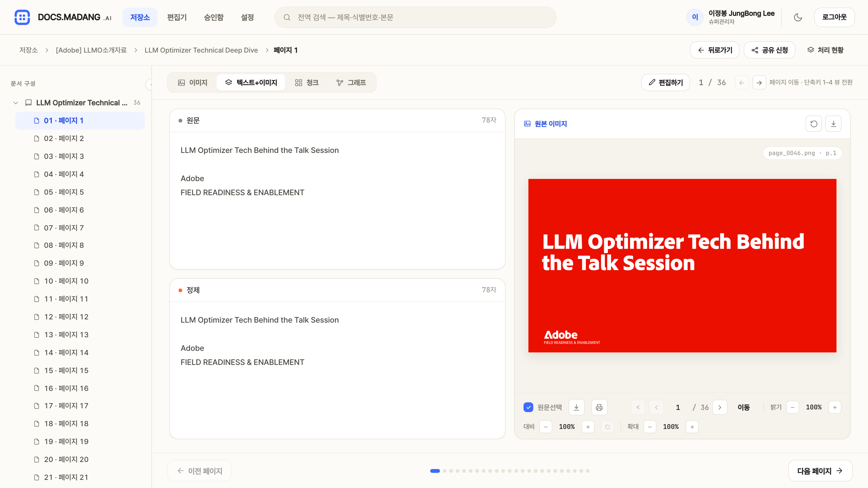The height and width of the screenshot is (488, 868).
Task: Click the 로그아웃 button
Action: click(x=834, y=17)
